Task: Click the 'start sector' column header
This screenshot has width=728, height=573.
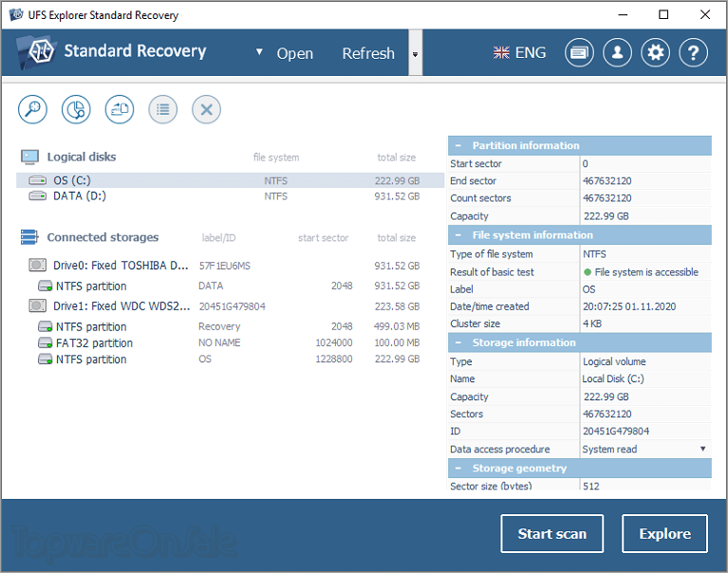Action: click(x=323, y=238)
